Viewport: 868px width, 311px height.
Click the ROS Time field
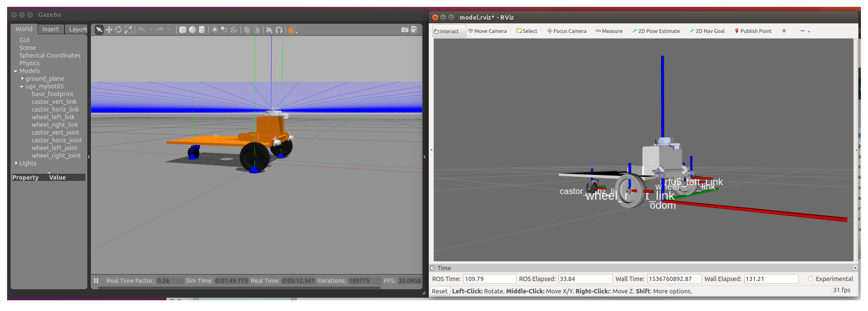(489, 279)
